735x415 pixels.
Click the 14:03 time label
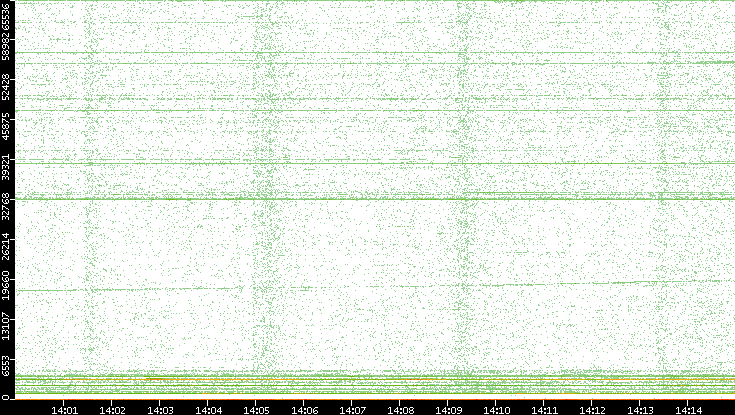point(161,409)
